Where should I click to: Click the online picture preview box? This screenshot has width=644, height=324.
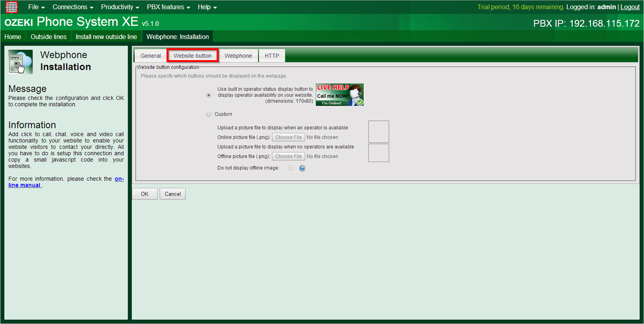pos(379,132)
